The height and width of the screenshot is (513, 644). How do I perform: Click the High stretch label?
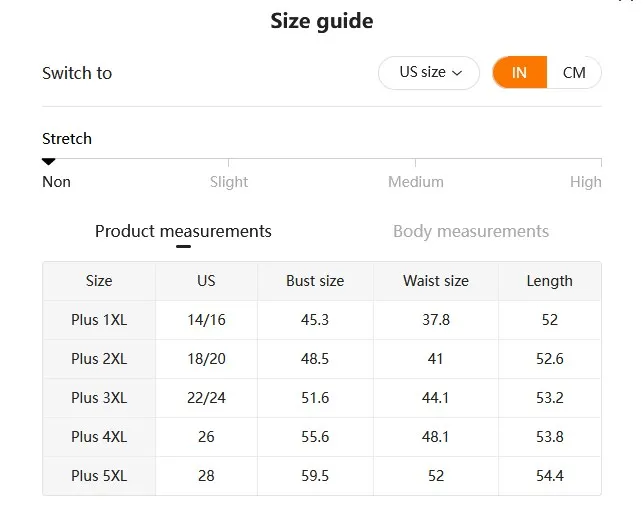[586, 182]
